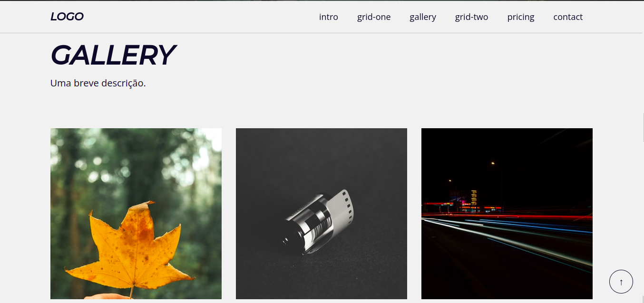
Task: Jump to grid-two via the navbar
Action: (471, 17)
